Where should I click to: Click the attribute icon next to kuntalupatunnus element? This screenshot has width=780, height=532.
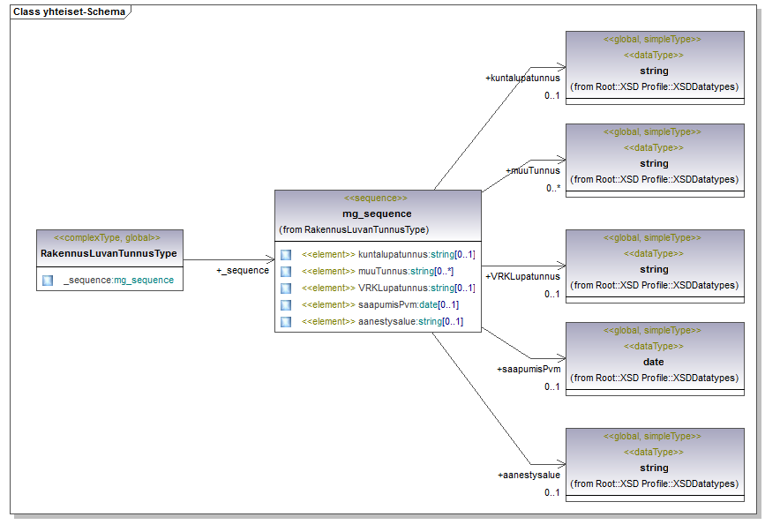286,255
